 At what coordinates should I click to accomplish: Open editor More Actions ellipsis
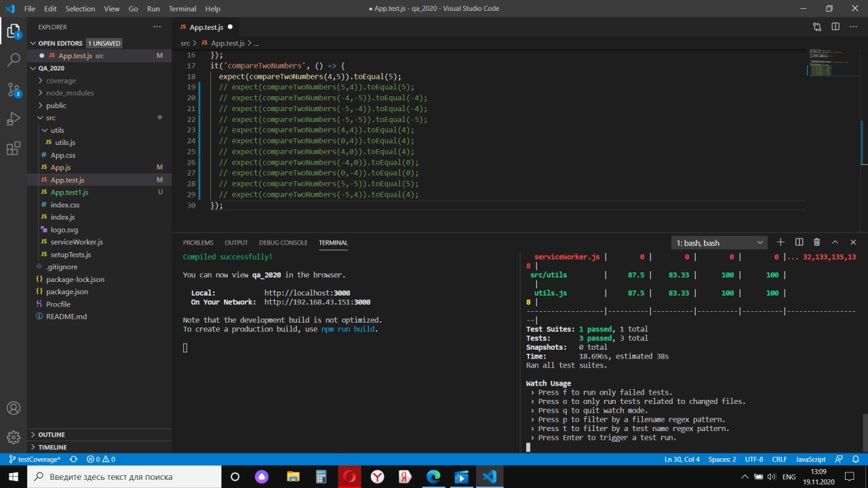853,27
